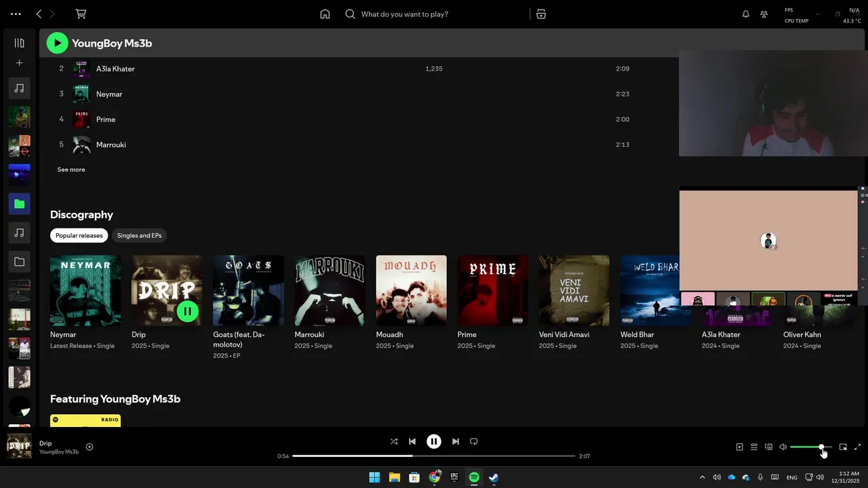This screenshot has width=868, height=488.
Task: Select track Prime in popular list
Action: [106, 119]
